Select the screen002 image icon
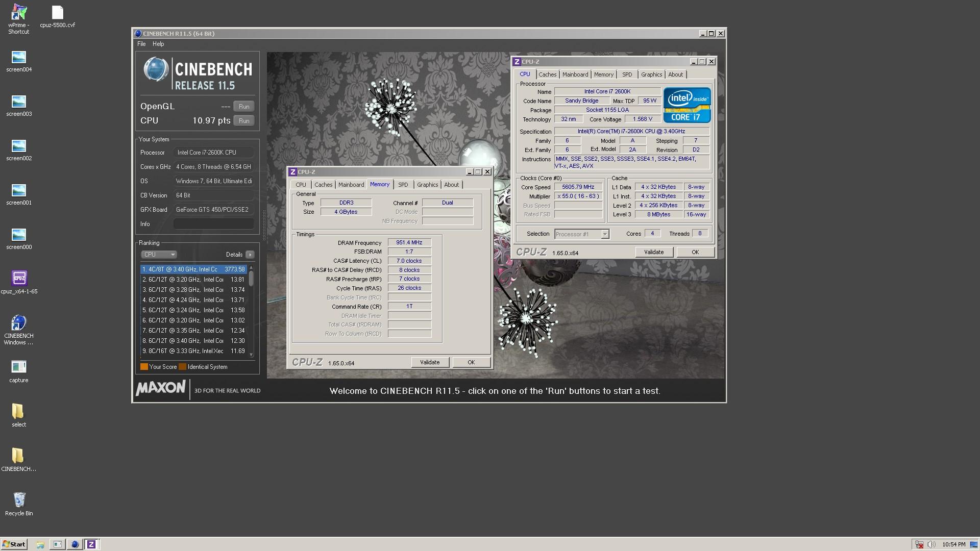Viewport: 980px width, 551px height. 19,151
